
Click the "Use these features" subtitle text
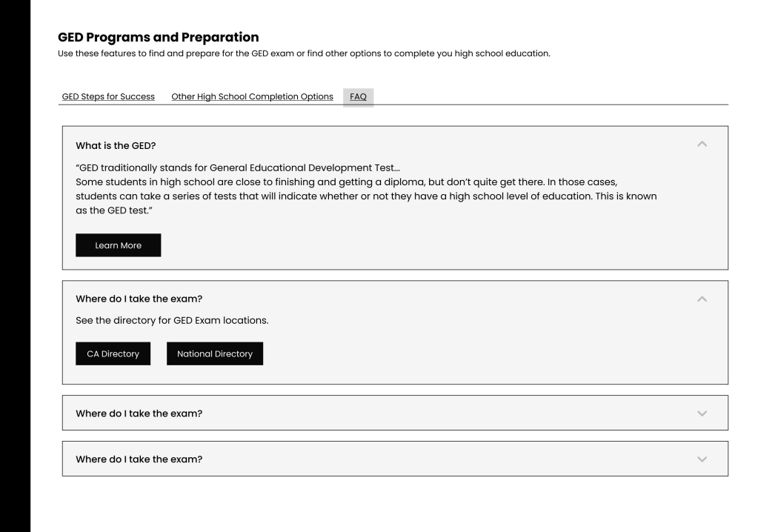(303, 53)
